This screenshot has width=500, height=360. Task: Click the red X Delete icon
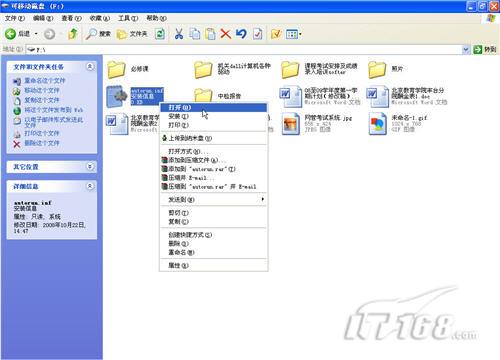(226, 34)
